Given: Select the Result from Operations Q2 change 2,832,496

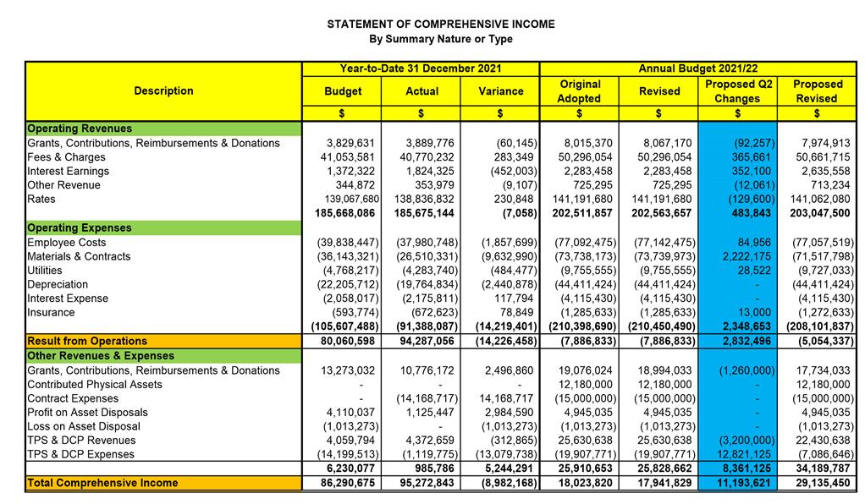Looking at the screenshot, I should point(747,341).
